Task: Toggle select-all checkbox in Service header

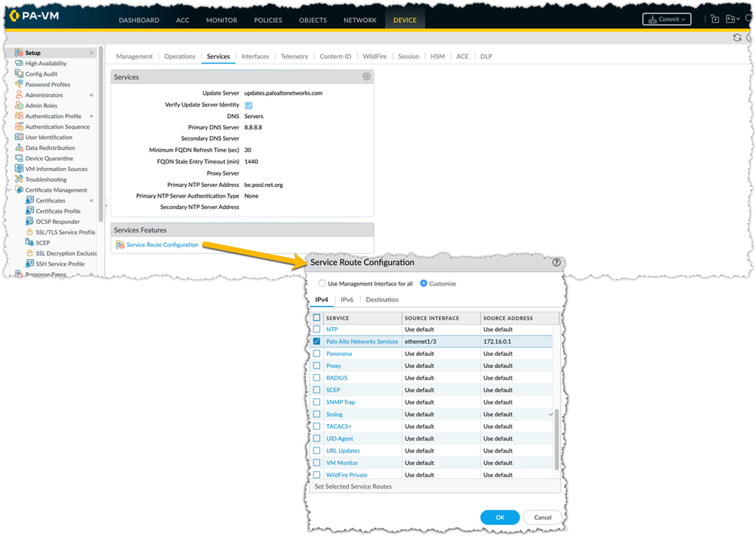Action: (317, 318)
